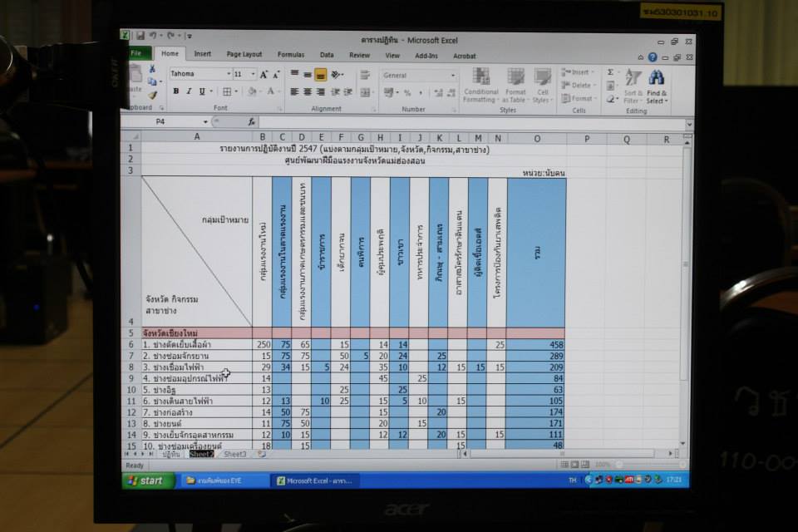Toggle Italic text formatting
Viewport: 798px width, 532px height.
189,91
